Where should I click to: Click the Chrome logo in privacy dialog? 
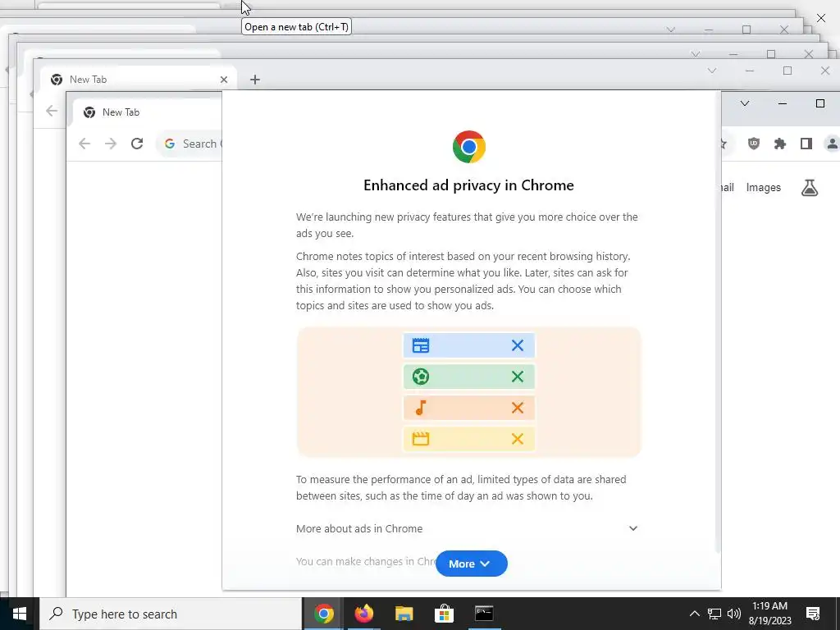coord(468,147)
